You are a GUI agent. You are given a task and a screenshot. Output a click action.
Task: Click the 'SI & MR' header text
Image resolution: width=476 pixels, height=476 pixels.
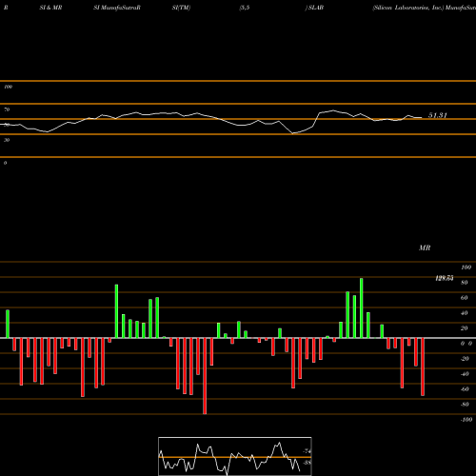(50, 8)
